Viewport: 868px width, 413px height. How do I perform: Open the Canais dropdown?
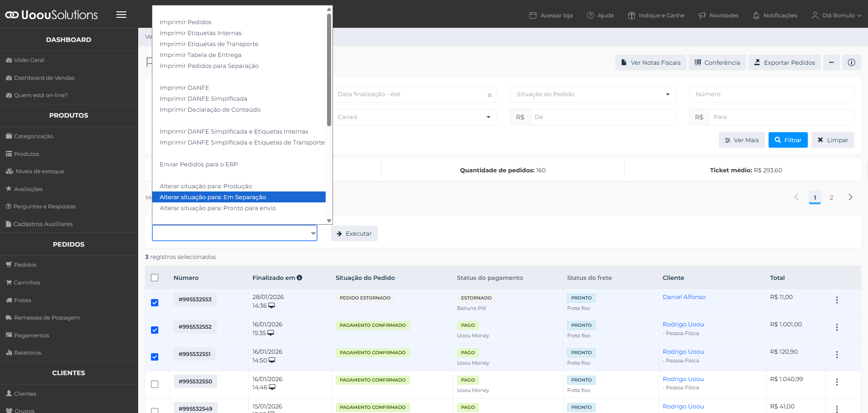(x=414, y=117)
